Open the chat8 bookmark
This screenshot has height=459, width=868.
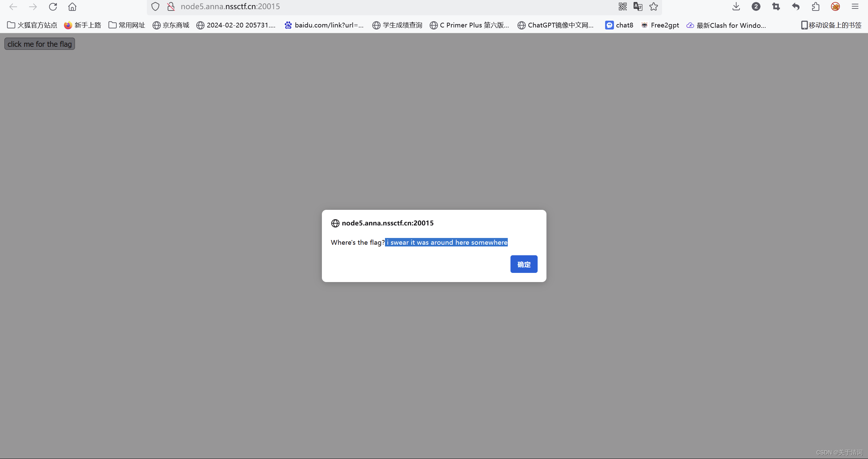(x=619, y=25)
